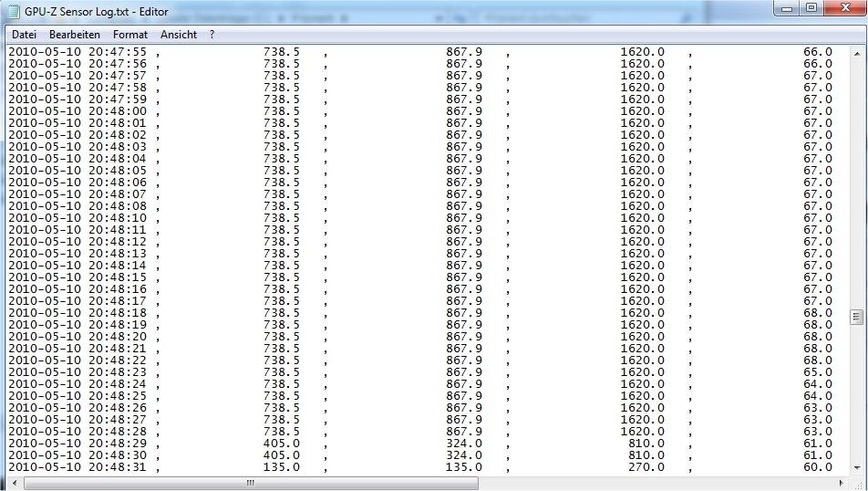The width and height of the screenshot is (868, 491).
Task: Click value 64.0 in row 20:48:24
Action: 818,384
